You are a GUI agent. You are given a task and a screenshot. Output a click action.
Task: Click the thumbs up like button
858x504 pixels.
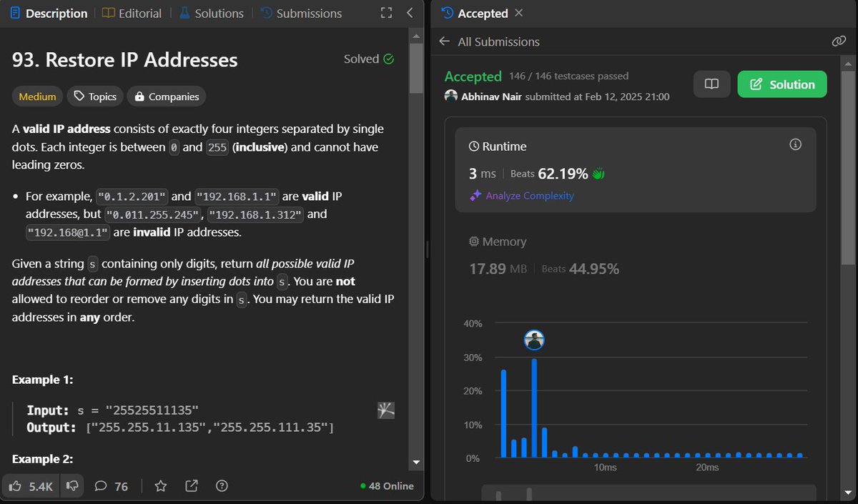point(31,486)
